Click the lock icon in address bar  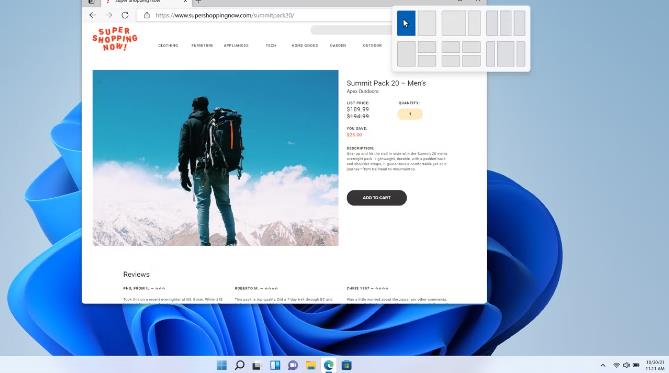click(147, 15)
